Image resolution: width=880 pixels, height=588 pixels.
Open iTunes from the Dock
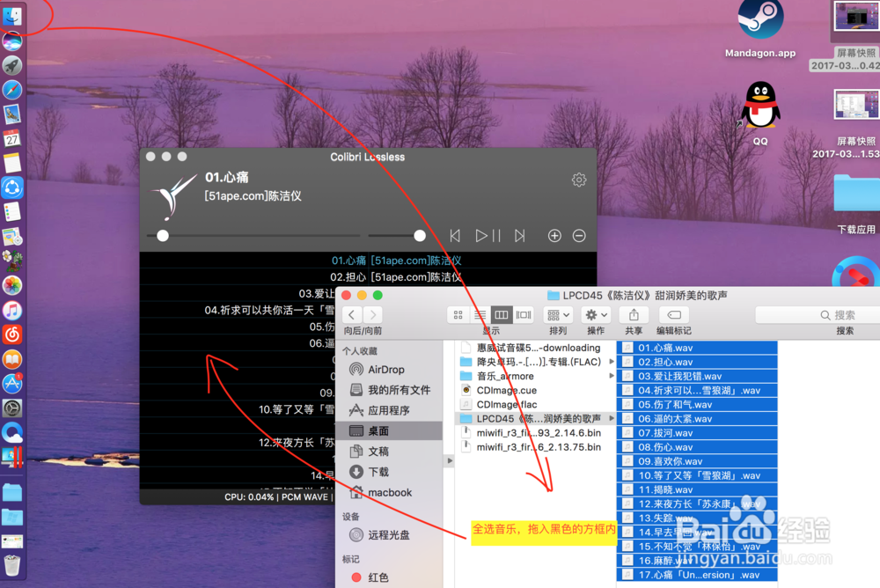click(x=12, y=310)
